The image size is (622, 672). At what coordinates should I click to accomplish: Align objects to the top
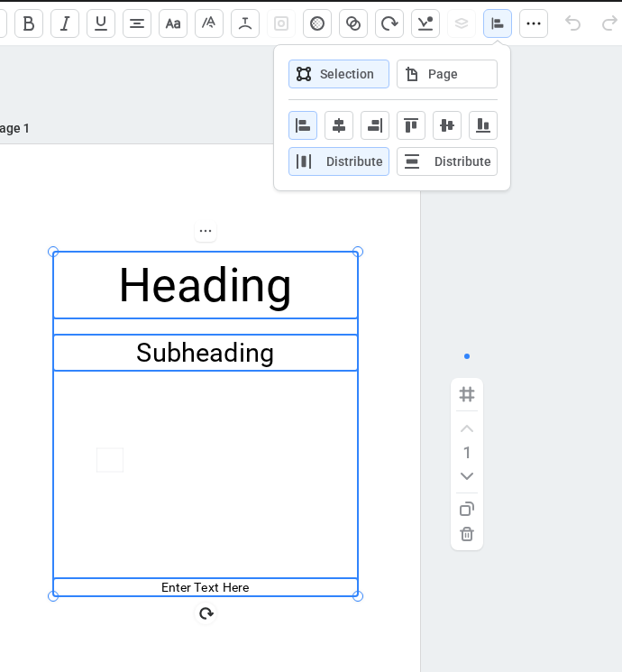411,125
